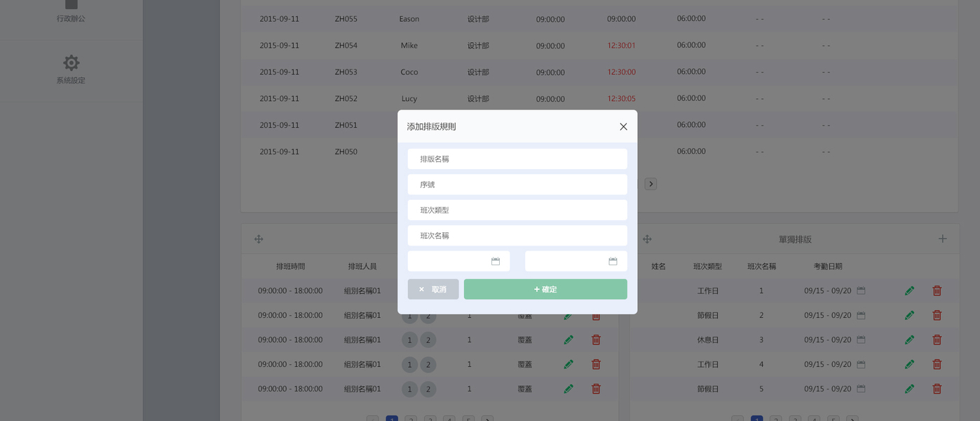Open 考勤日期 calendar for 班次名稱 1 row
Image resolution: width=980 pixels, height=421 pixels.
(861, 290)
